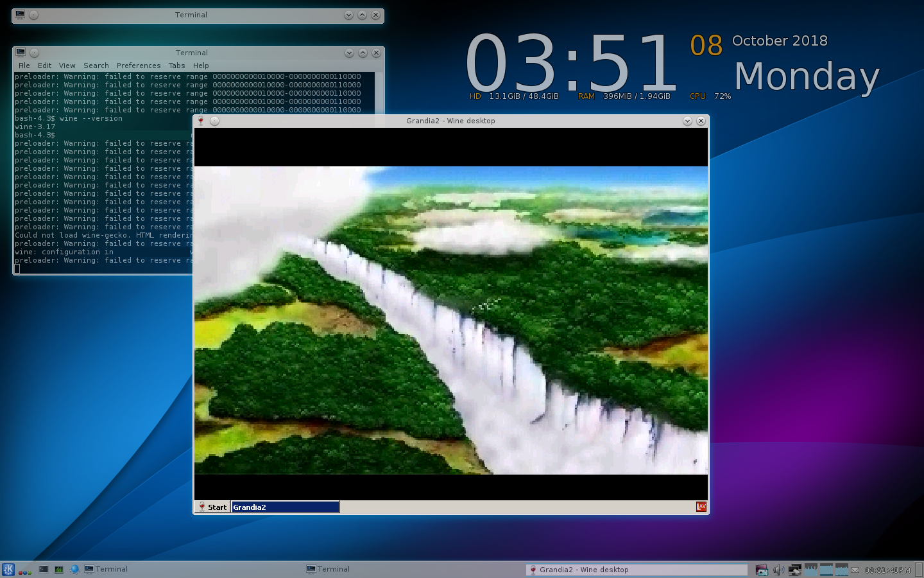Click the Wine Start button
This screenshot has width=924, height=578.
point(212,507)
